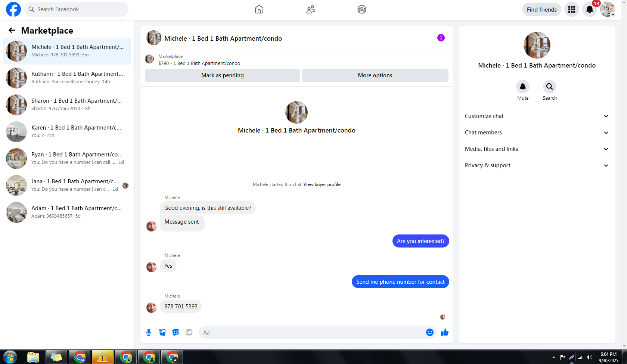Click the large listing photo in right panel
The image size is (627, 364).
coord(537,45)
